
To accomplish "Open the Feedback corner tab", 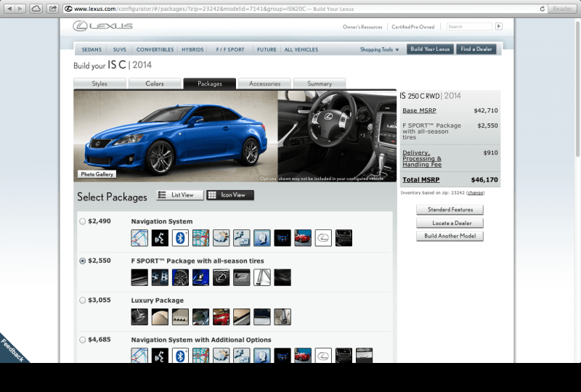I will click(x=11, y=349).
